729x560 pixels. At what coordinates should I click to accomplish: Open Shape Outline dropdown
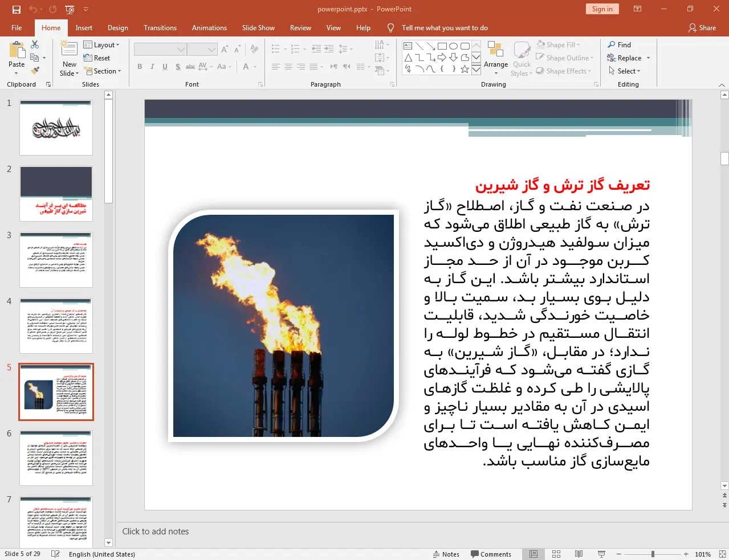coord(564,58)
